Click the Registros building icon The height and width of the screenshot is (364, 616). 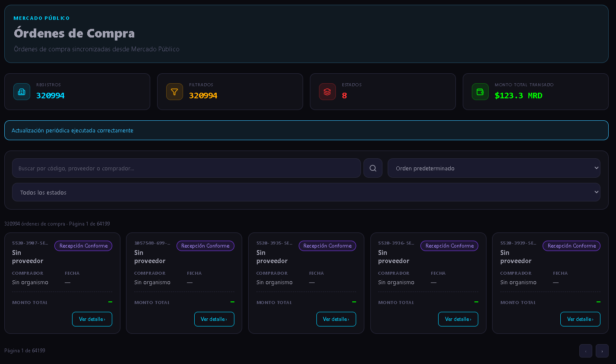click(x=22, y=92)
